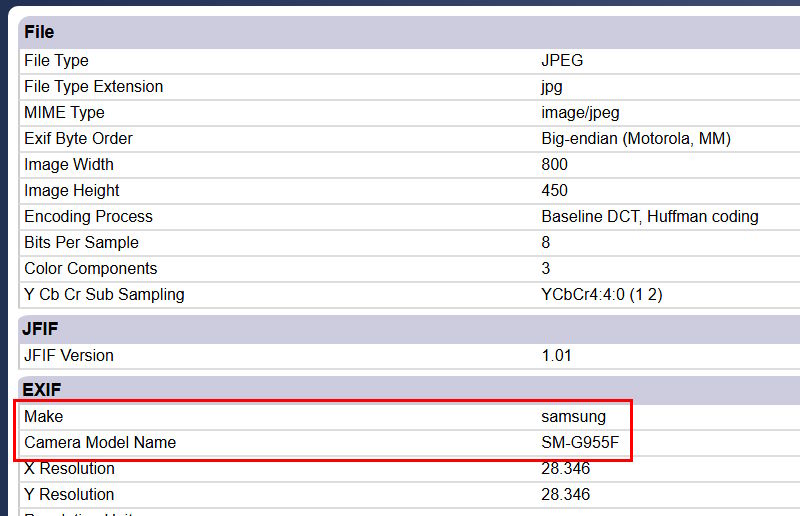Select Baseline DCT, Huffman coding value

[649, 216]
